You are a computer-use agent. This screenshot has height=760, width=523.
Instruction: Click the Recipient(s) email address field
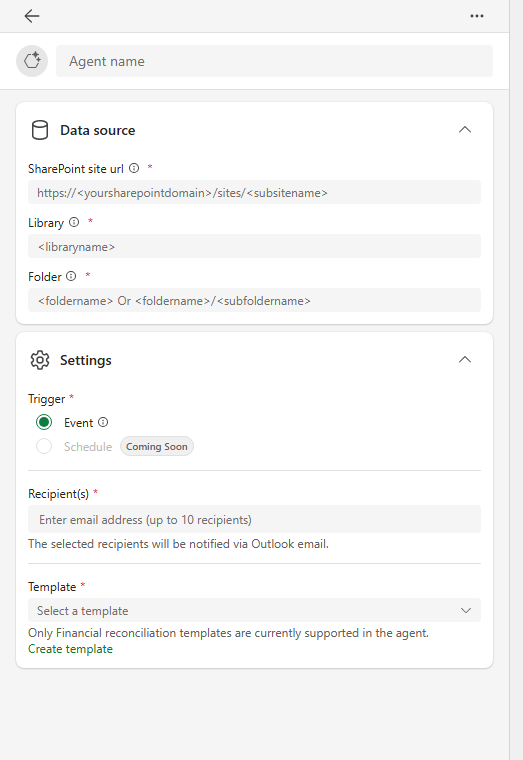(254, 519)
